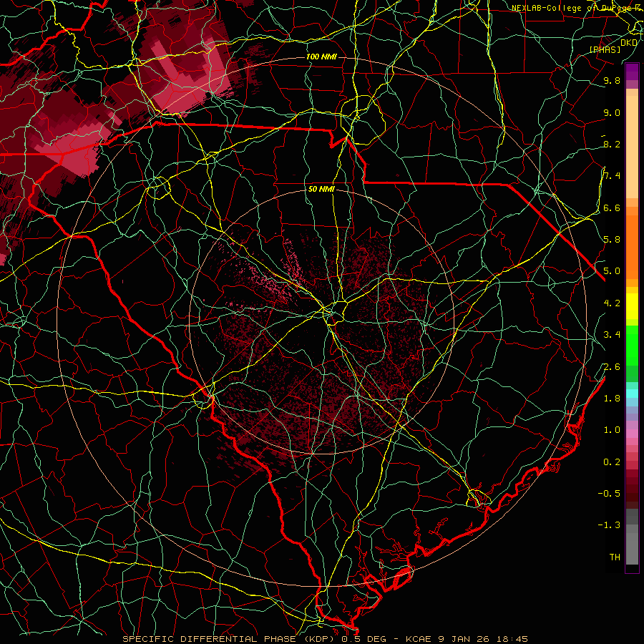
Task: Click the 1.0 legend value
Action: click(612, 429)
